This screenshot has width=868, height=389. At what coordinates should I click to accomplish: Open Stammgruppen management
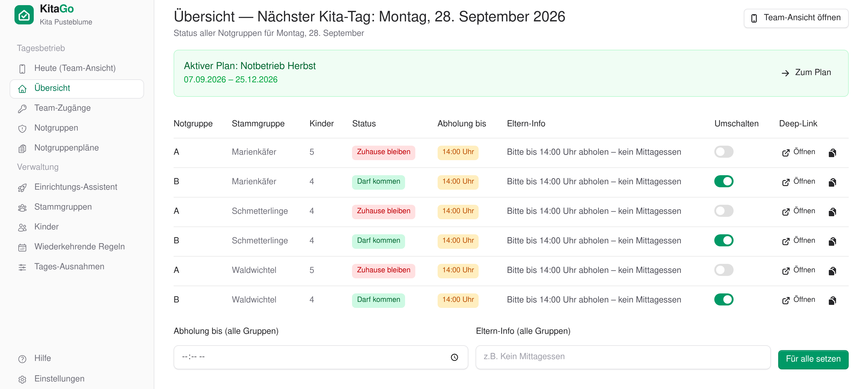tap(77, 207)
